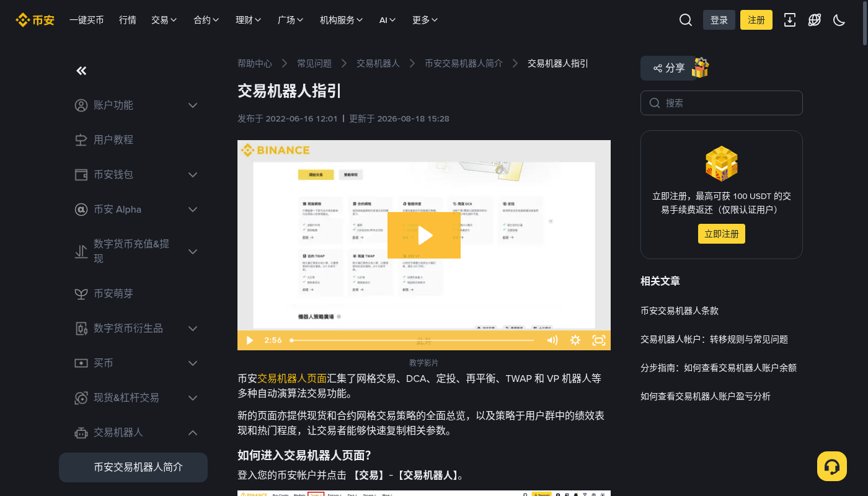Open the 理财 header menu
868x496 pixels.
point(249,20)
